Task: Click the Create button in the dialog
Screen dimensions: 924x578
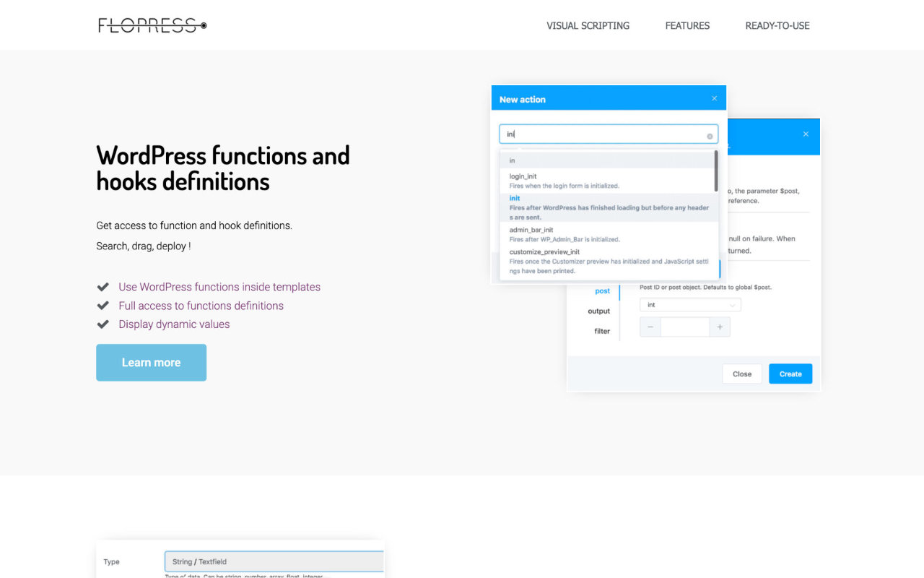Action: [x=790, y=374]
